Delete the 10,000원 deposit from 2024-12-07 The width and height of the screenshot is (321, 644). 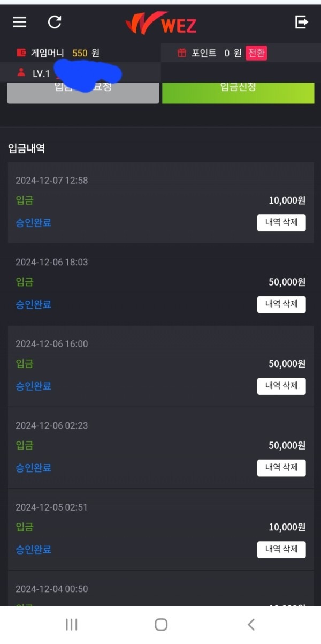tap(281, 222)
